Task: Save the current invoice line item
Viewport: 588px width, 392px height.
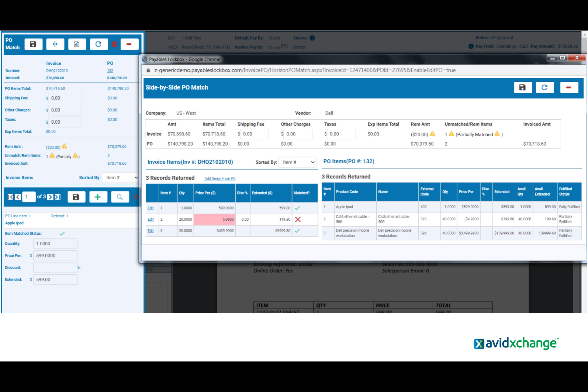Action: (76, 197)
